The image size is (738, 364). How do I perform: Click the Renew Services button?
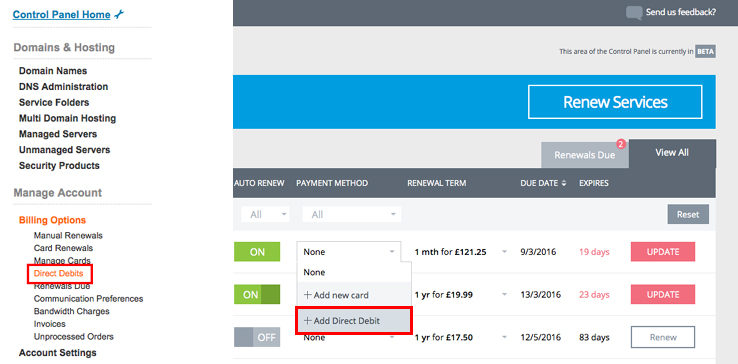(x=615, y=102)
